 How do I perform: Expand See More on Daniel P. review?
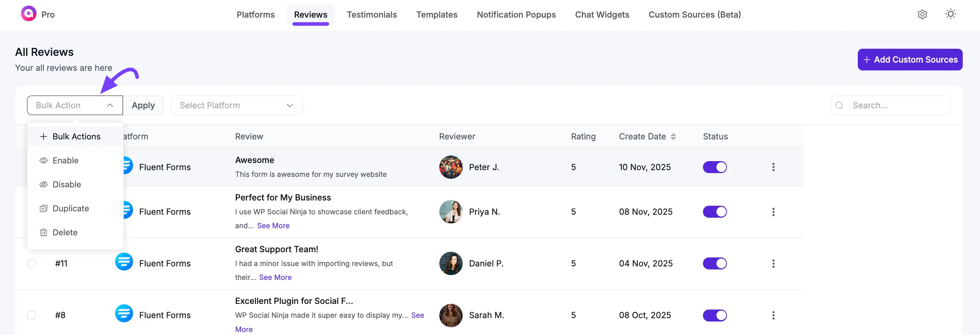click(275, 277)
